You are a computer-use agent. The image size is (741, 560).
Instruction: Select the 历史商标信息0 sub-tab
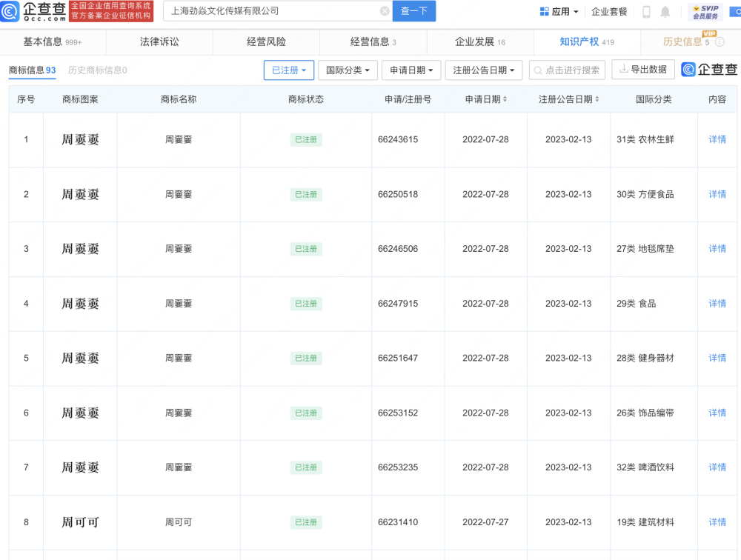pyautogui.click(x=97, y=70)
